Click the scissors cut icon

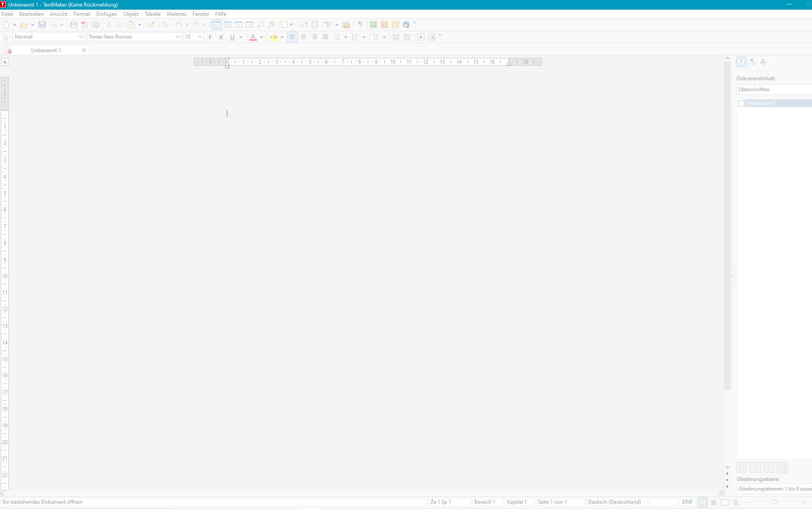click(109, 25)
